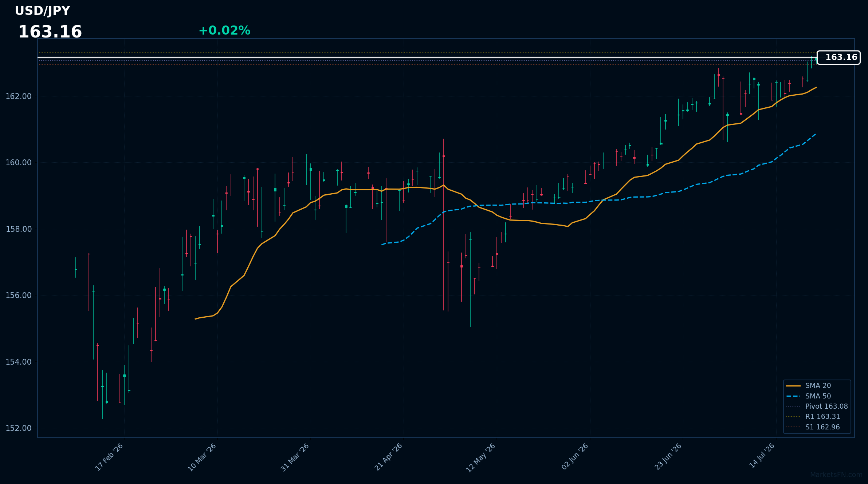Click the 17 Feb '26 date label

point(109,457)
